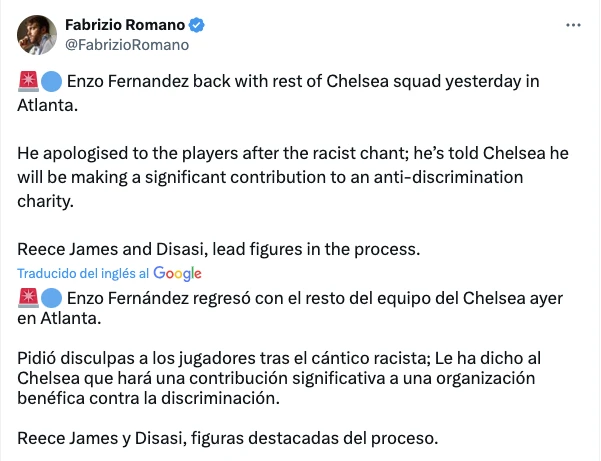Screen dimensions: 601x461
Task: Click the siren emoji in the Spanish translation
Action: pyautogui.click(x=28, y=298)
